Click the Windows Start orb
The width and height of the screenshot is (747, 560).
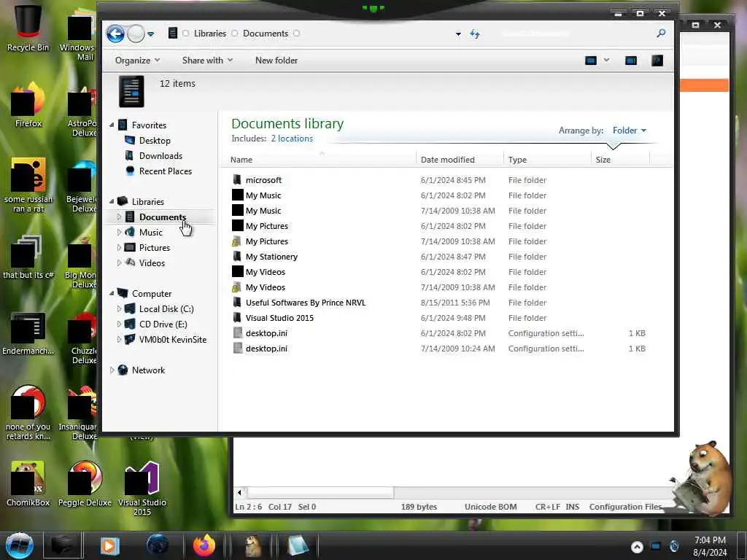pyautogui.click(x=20, y=545)
